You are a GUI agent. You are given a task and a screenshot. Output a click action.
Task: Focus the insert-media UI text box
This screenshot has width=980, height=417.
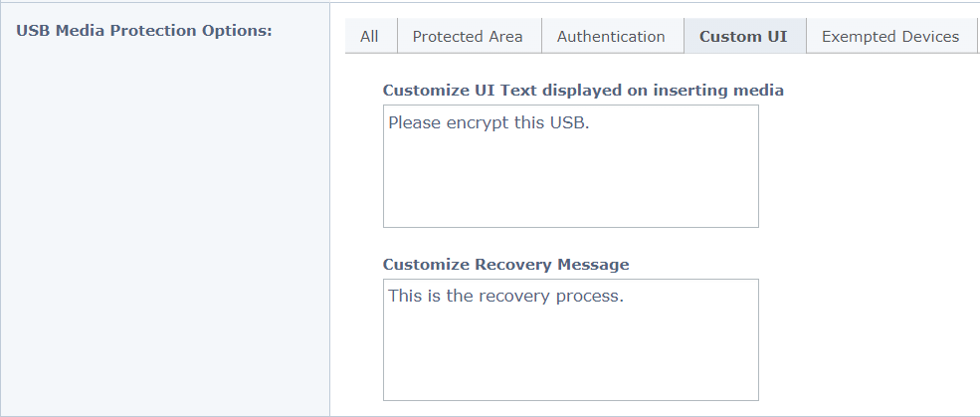click(570, 179)
